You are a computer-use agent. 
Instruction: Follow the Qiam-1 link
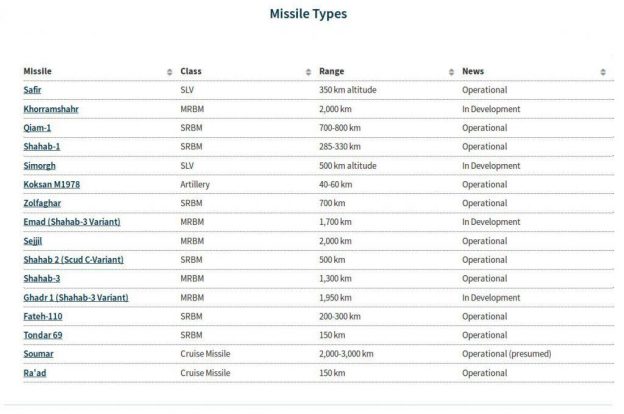coord(40,128)
